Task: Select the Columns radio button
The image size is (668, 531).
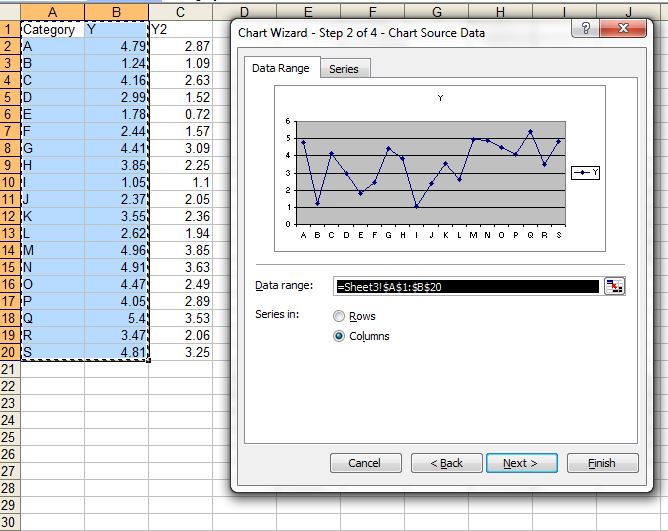Action: (x=339, y=336)
